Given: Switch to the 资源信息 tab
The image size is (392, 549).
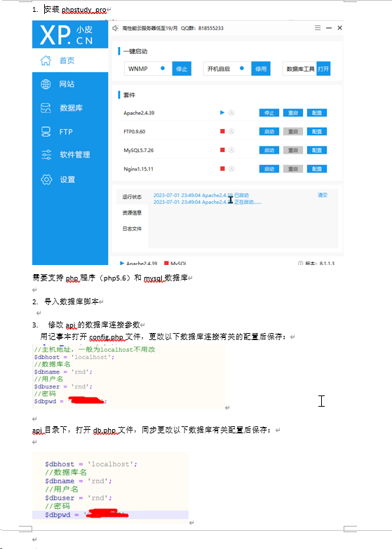Looking at the screenshot, I should 132,212.
